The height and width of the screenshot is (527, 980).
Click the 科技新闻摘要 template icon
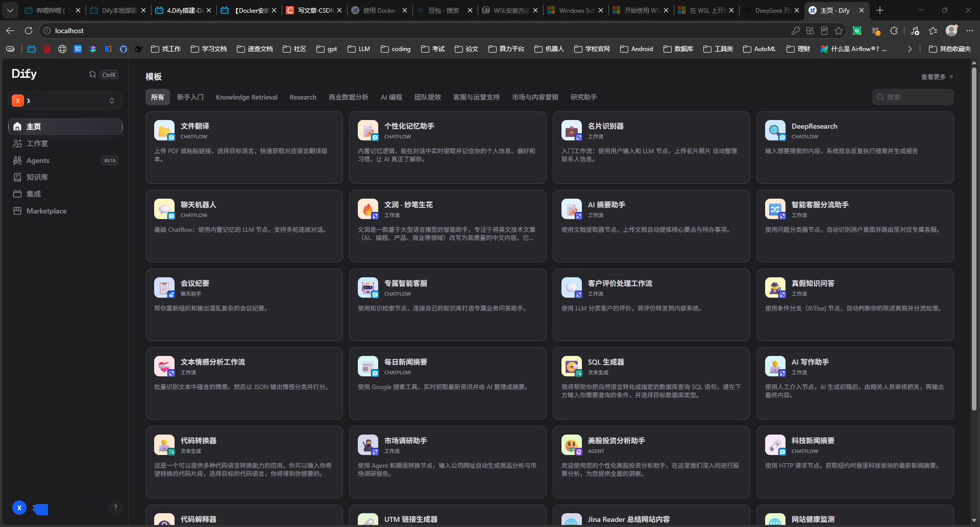(775, 445)
